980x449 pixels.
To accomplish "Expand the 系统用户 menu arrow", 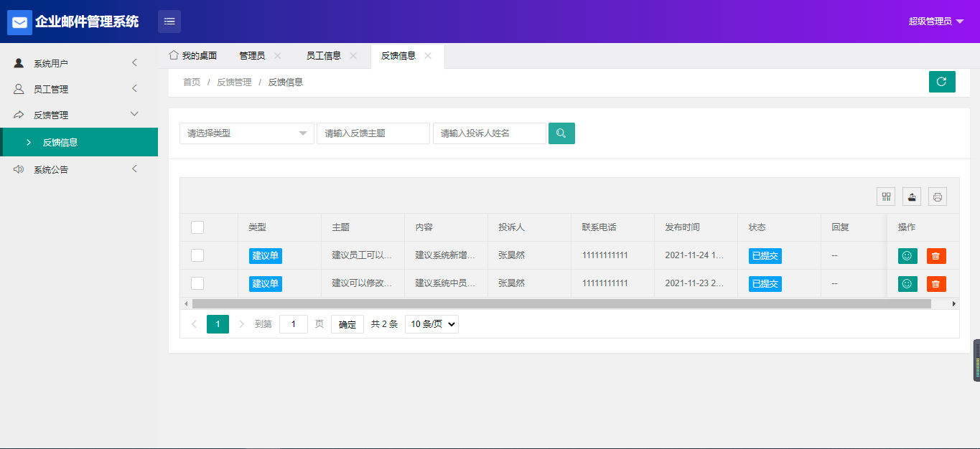I will point(134,63).
